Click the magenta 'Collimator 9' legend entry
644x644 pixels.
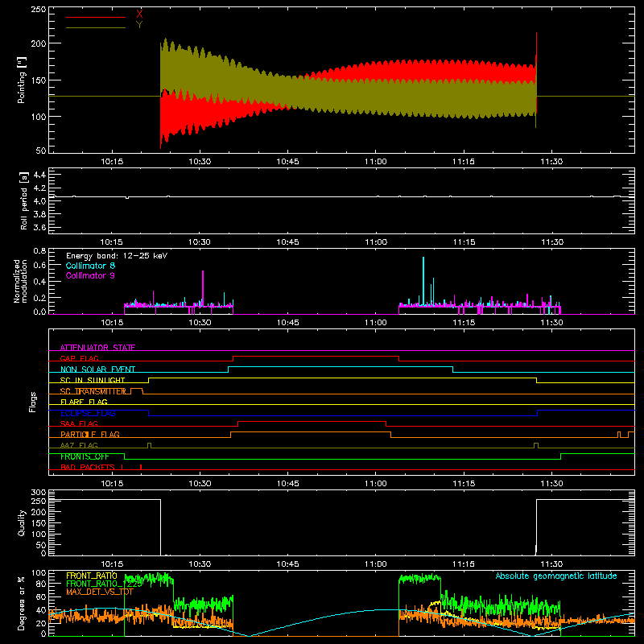click(x=90, y=275)
